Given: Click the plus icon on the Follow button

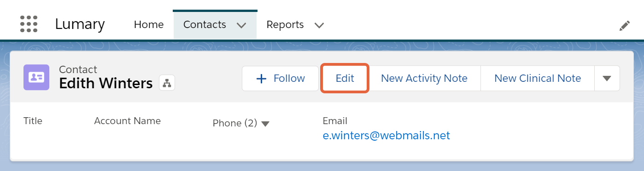Looking at the screenshot, I should tap(261, 79).
